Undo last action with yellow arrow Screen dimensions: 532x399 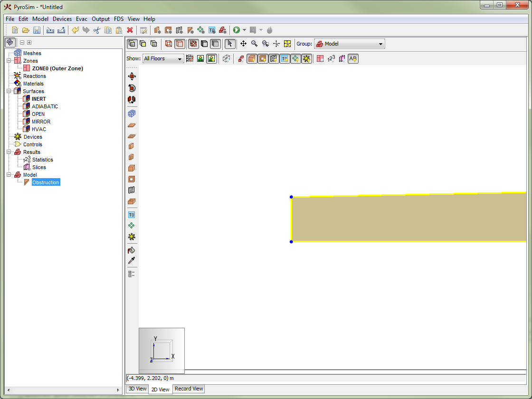click(x=75, y=30)
